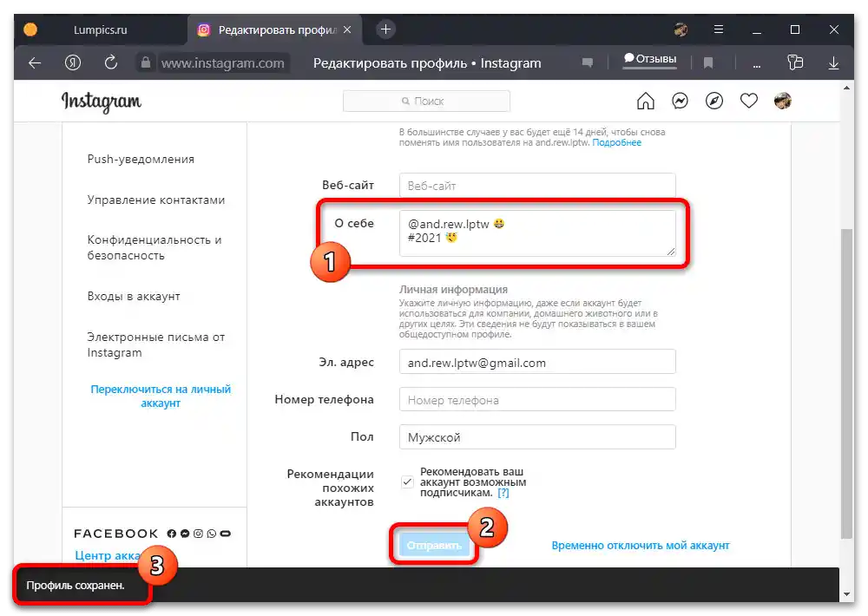Click the browser back arrow
Image resolution: width=868 pixels, height=616 pixels.
pos(35,63)
